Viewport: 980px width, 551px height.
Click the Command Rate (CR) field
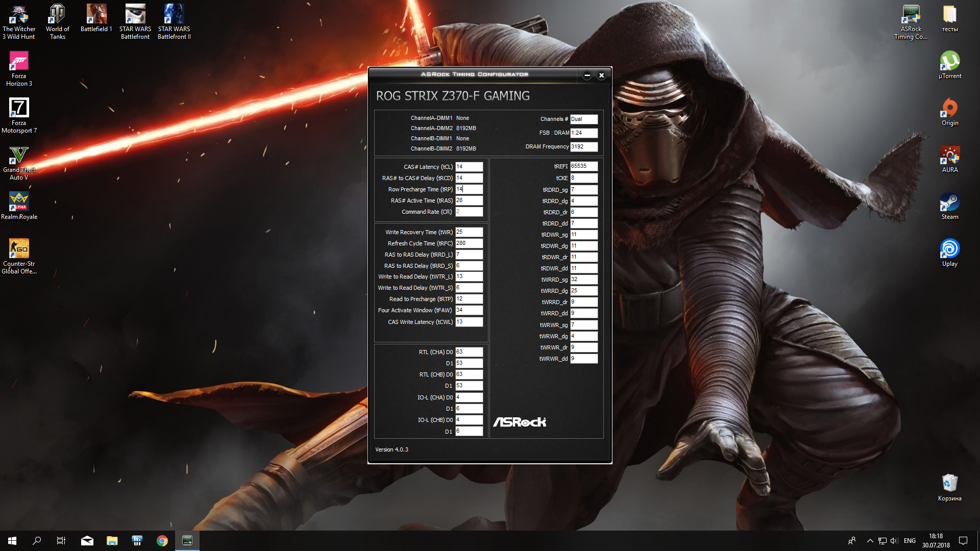pyautogui.click(x=469, y=212)
